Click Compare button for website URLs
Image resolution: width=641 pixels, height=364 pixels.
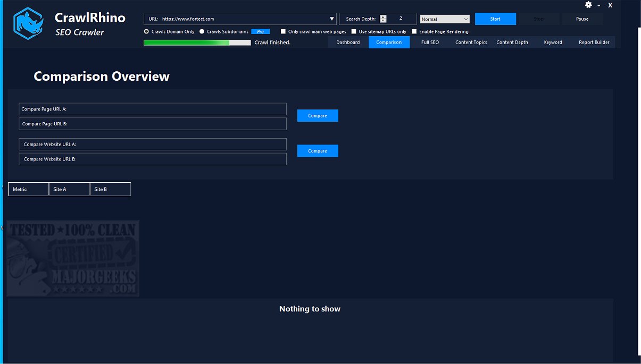pos(318,151)
